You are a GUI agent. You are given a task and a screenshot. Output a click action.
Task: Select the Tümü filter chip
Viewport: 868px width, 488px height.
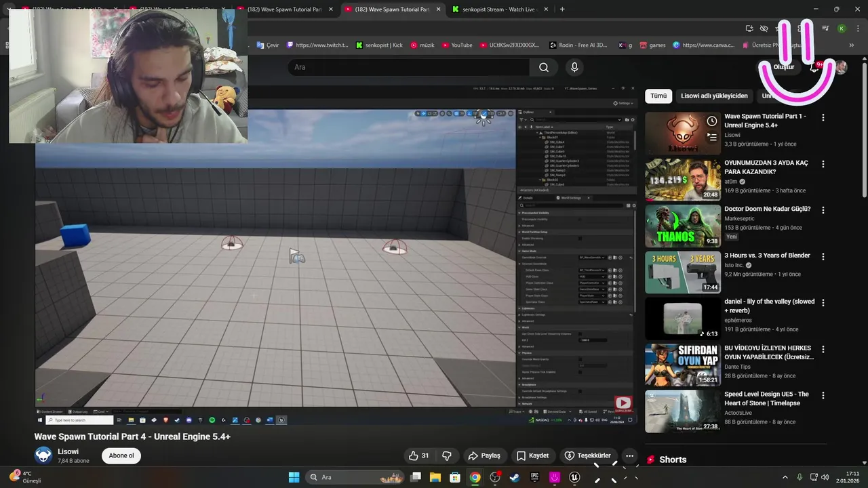[x=658, y=96]
